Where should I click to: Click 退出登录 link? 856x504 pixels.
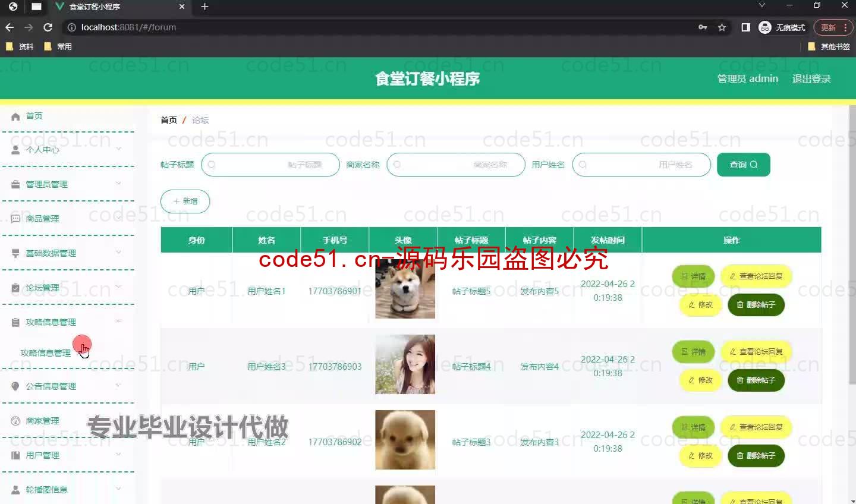(811, 78)
